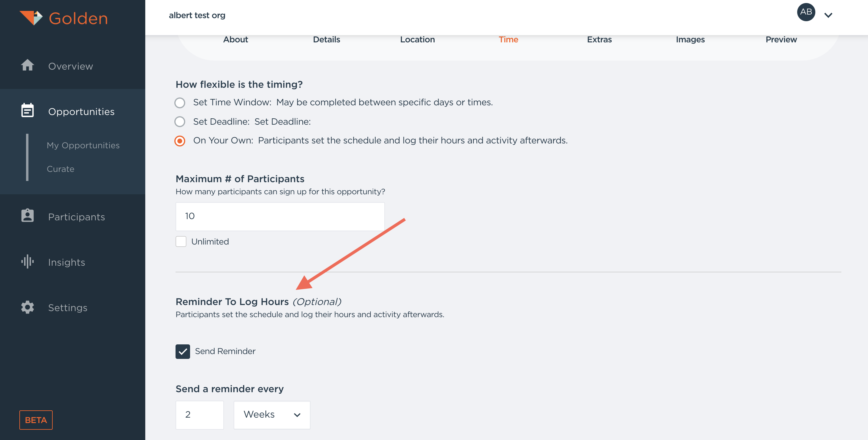Click the reminder frequency number field

199,415
